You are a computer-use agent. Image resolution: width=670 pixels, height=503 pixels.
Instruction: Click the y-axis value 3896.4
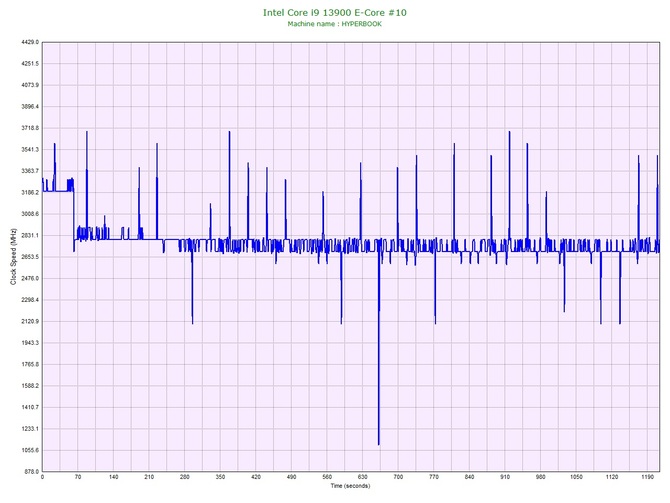click(x=30, y=106)
